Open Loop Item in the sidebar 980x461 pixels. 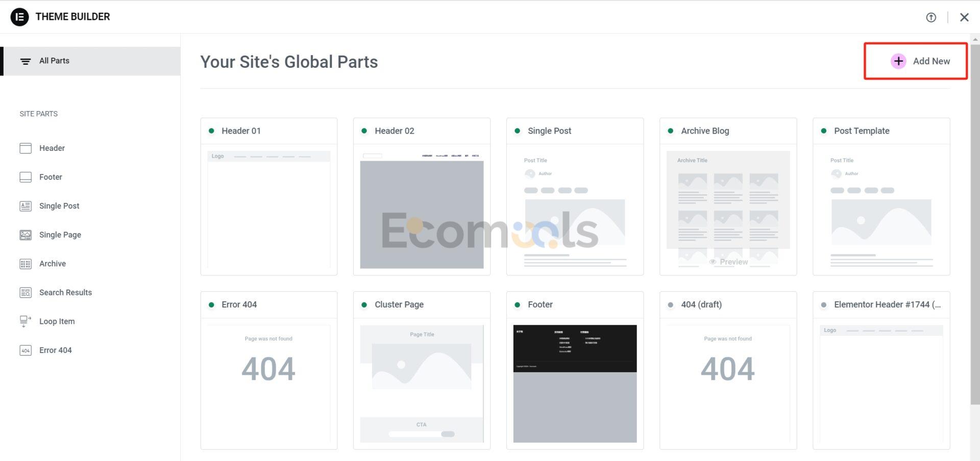tap(57, 322)
